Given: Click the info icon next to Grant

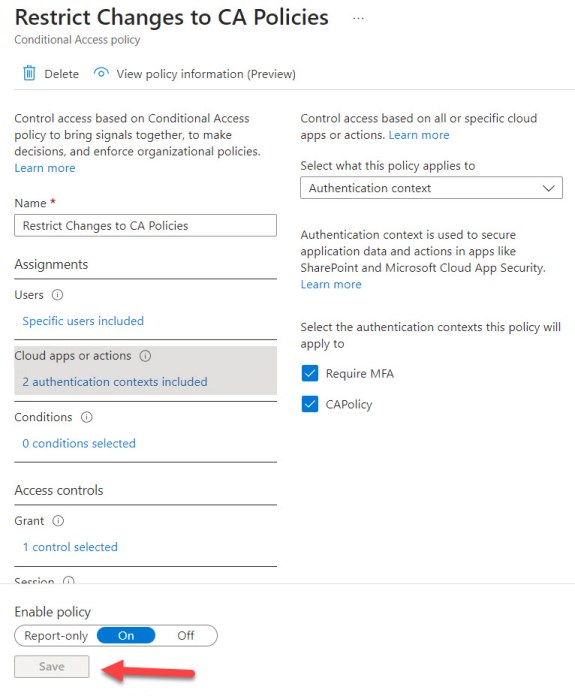Looking at the screenshot, I should [x=58, y=521].
